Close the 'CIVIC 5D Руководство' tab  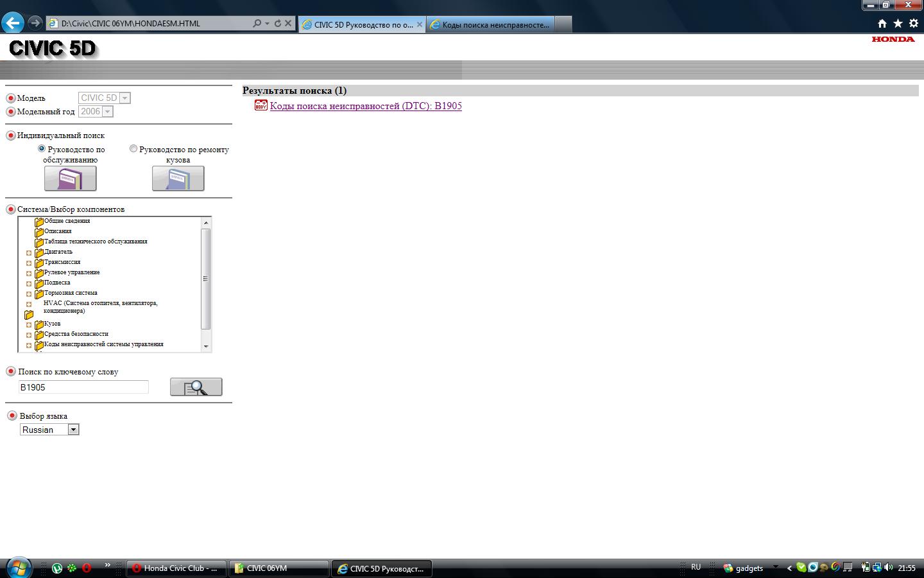coord(420,24)
